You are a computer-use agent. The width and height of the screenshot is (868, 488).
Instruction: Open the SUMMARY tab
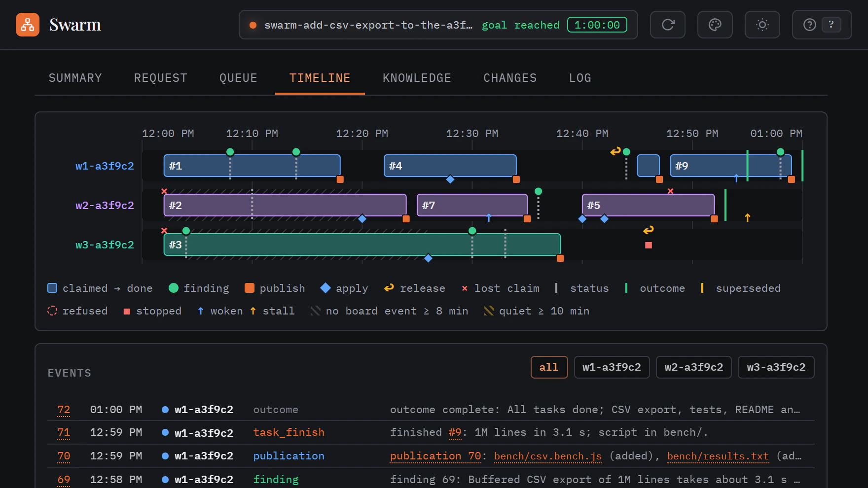pyautogui.click(x=75, y=78)
